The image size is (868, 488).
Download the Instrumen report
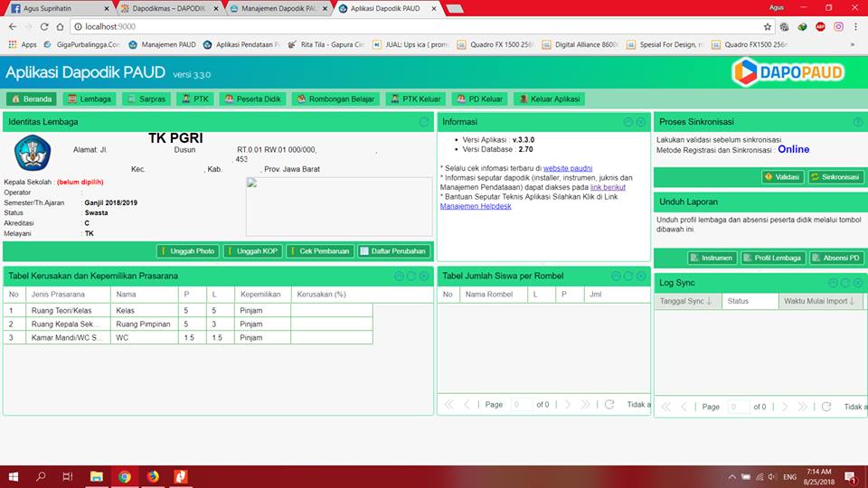click(x=712, y=258)
